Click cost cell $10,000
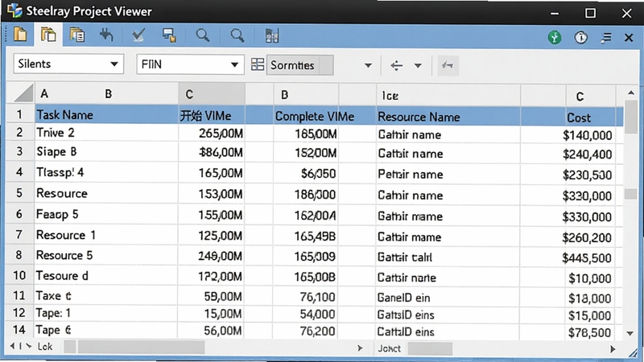Viewport: 644px width, 362px height. coord(590,278)
